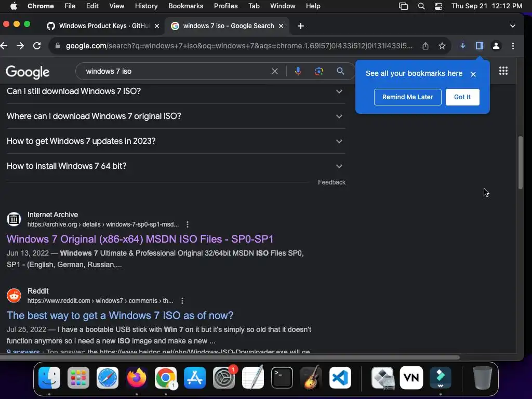532x399 pixels.
Task: Go forward with the browser forward arrow
Action: coord(20,46)
